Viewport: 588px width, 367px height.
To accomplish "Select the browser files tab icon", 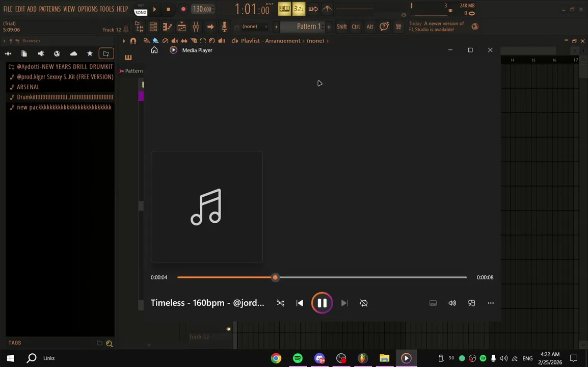I will 24,54.
